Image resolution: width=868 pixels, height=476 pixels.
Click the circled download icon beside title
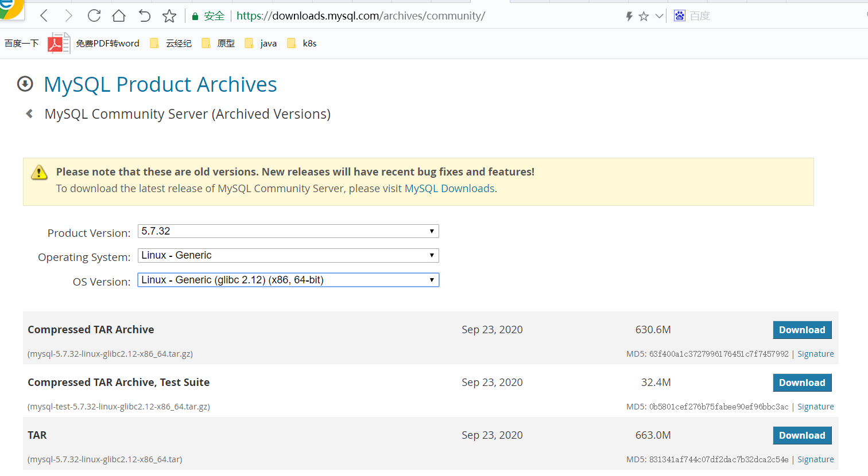coord(25,84)
